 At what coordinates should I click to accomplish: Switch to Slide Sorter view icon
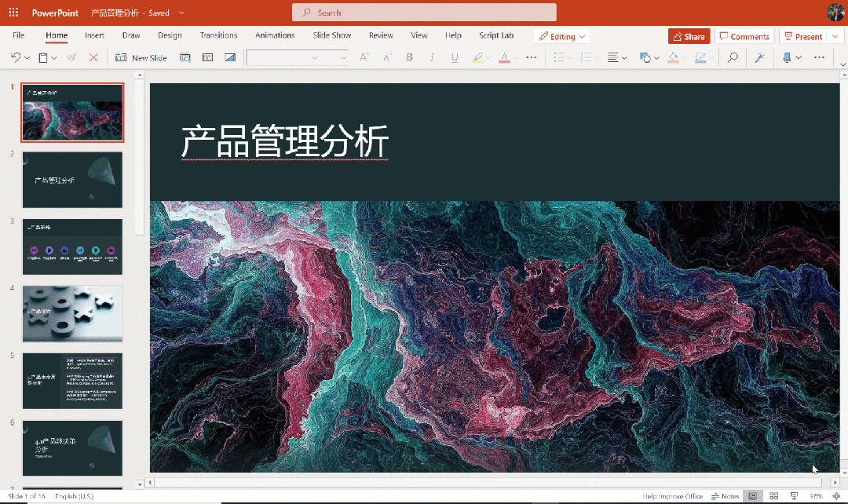click(774, 496)
